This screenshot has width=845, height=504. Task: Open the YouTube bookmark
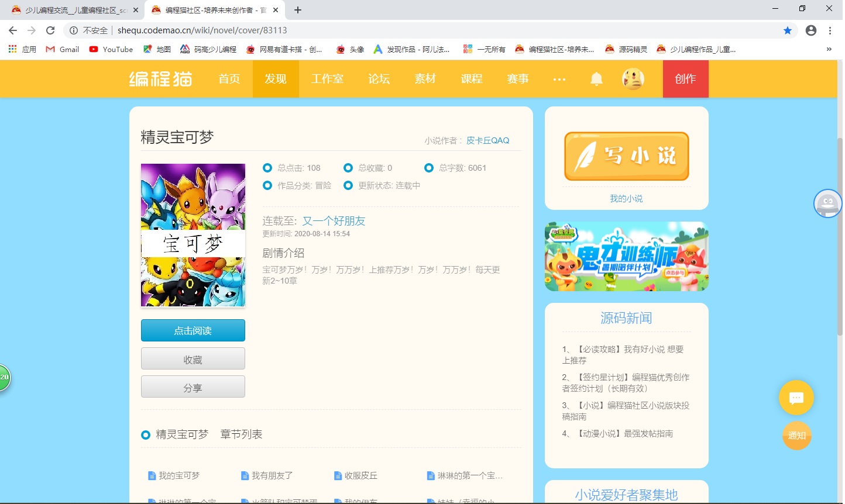pos(111,49)
